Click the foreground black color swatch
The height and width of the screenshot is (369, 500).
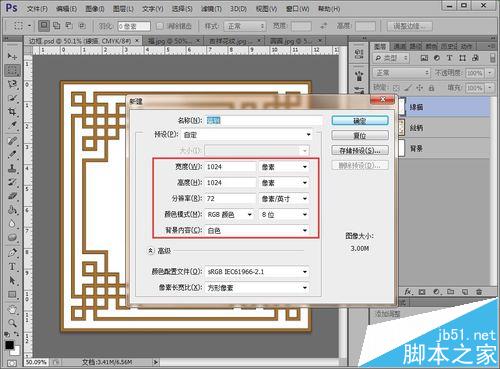10,345
